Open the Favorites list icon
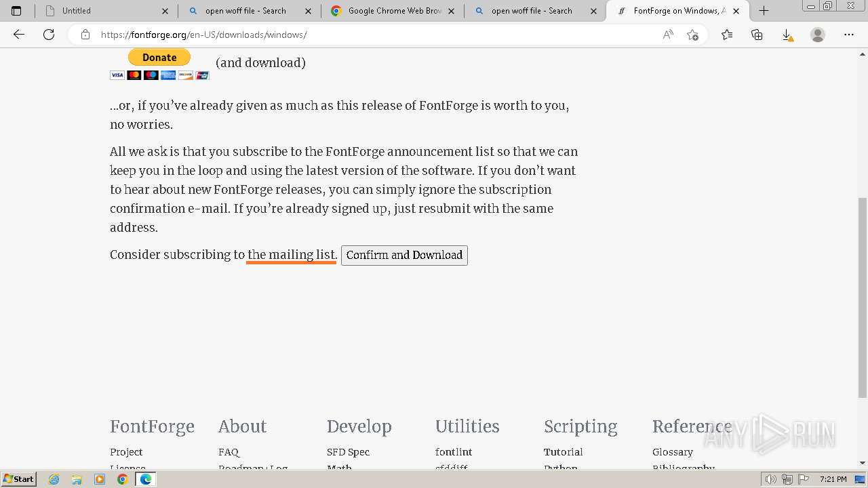Screen dimensions: 868x488 [727, 35]
